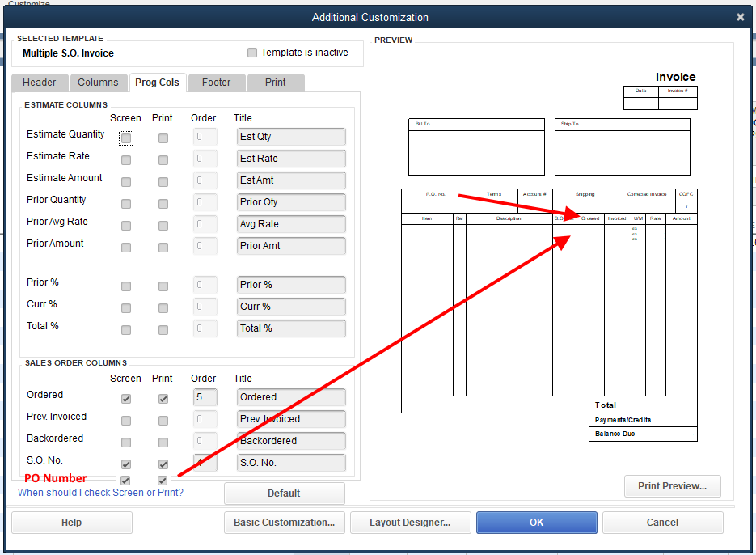This screenshot has width=756, height=555.
Task: Edit the Order field for Ordered
Action: point(205,397)
